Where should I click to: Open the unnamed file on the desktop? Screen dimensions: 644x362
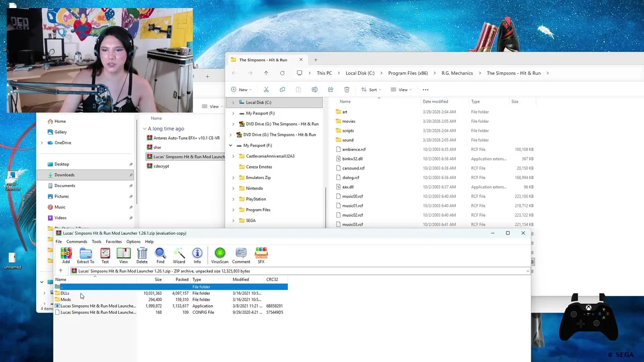coord(13,261)
